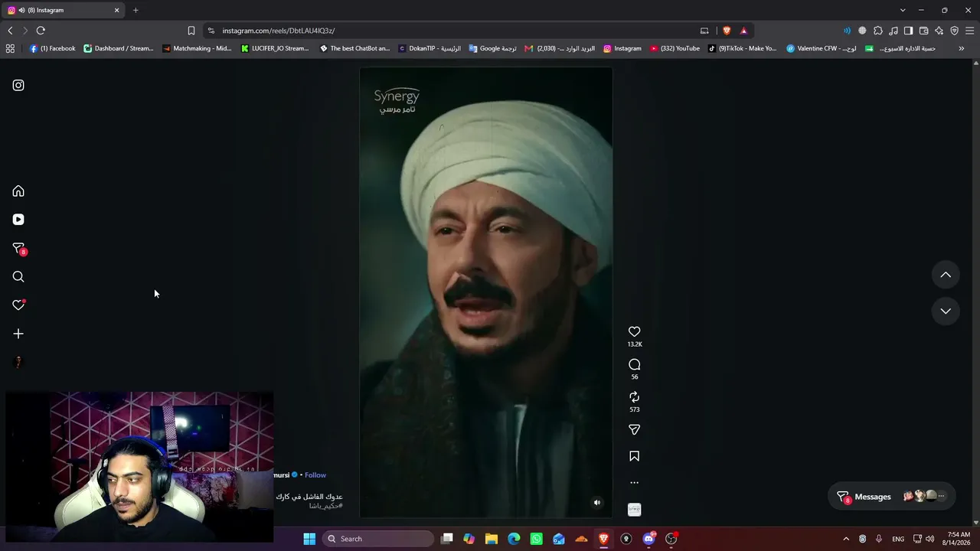Open Instagram home from the logo icon
The height and width of the screenshot is (551, 980).
[x=18, y=86]
